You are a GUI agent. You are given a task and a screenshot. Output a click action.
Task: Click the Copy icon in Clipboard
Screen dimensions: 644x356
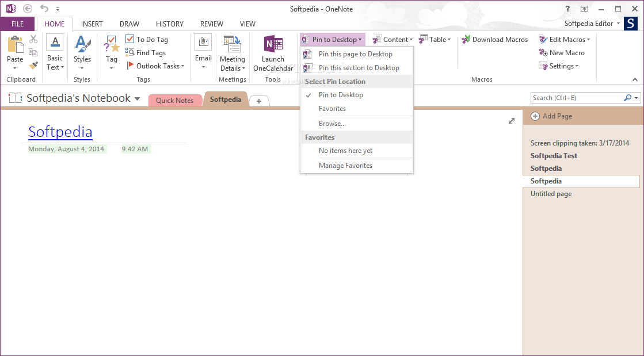coord(33,52)
